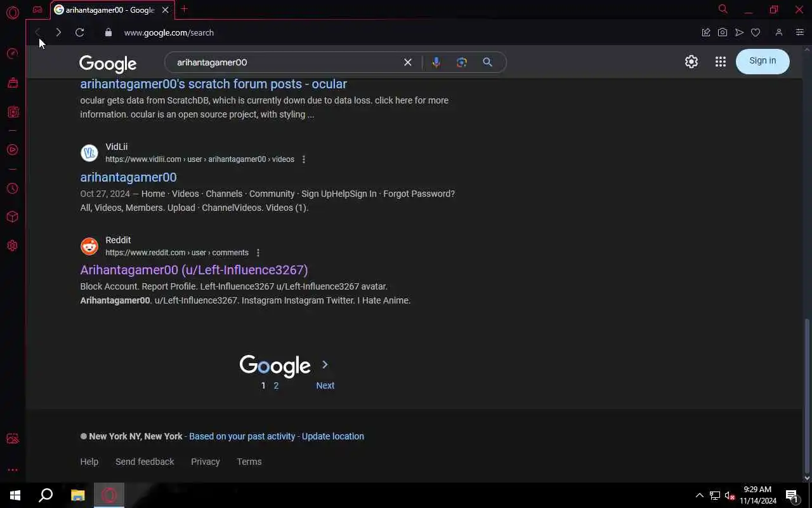
Task: Open the ocular scratch forum posts result
Action: tap(213, 84)
